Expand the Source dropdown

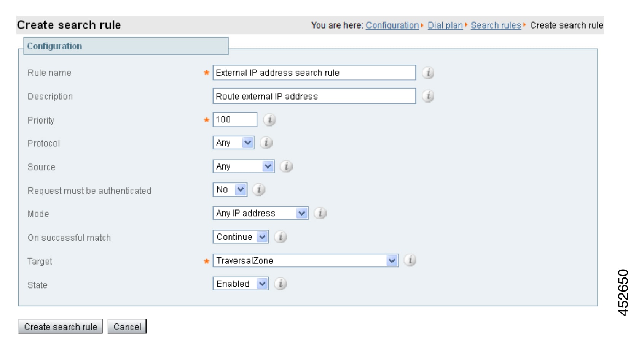(244, 166)
